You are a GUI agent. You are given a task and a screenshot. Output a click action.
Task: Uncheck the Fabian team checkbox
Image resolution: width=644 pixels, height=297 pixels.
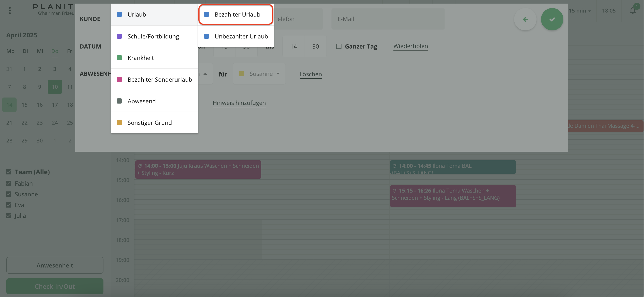point(9,183)
